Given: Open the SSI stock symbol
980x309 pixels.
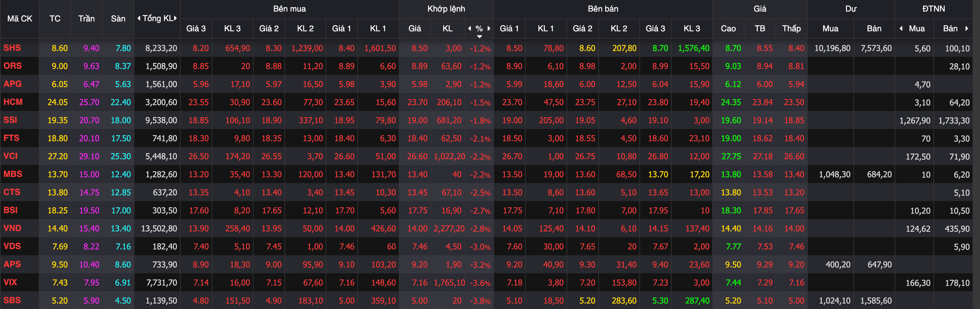Looking at the screenshot, I should tap(10, 120).
